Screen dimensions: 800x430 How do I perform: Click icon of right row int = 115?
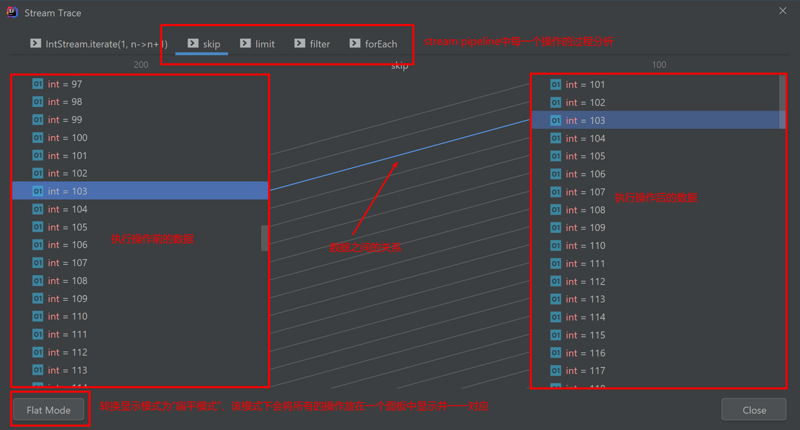556,335
